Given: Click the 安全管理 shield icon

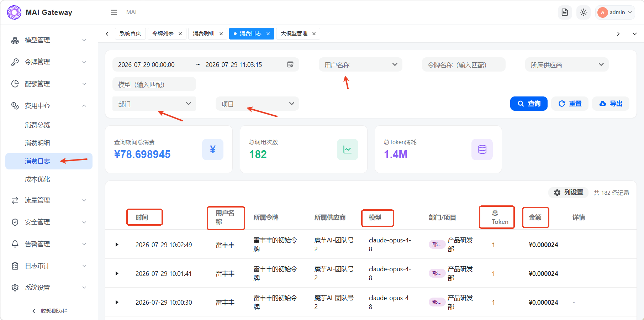Looking at the screenshot, I should point(15,222).
